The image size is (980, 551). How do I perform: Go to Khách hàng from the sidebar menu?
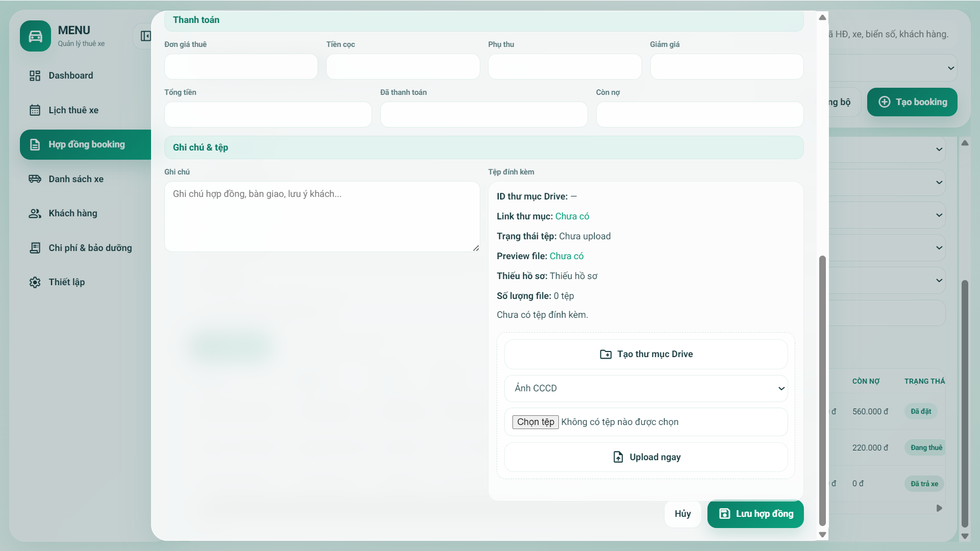point(73,213)
